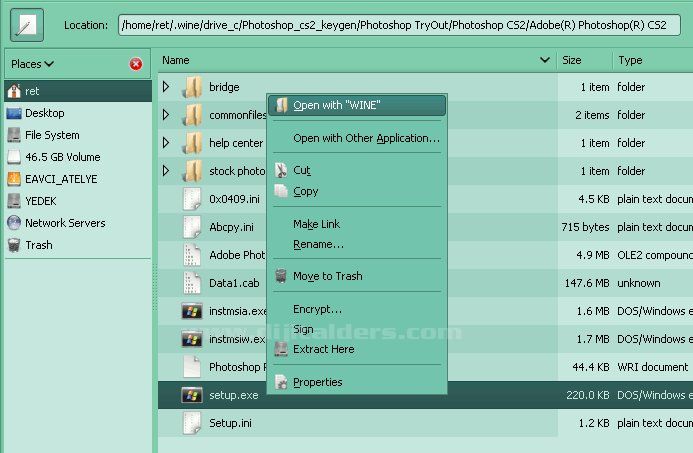The width and height of the screenshot is (693, 453).
Task: Select the 0x0409.ini file icon
Action: (x=192, y=199)
